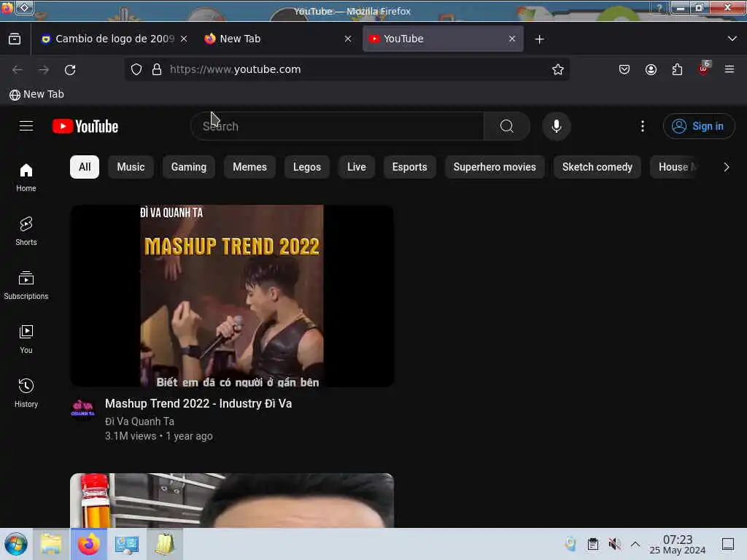Open Shorts from sidebar
Viewport: 747px width, 560px height.
tap(26, 231)
